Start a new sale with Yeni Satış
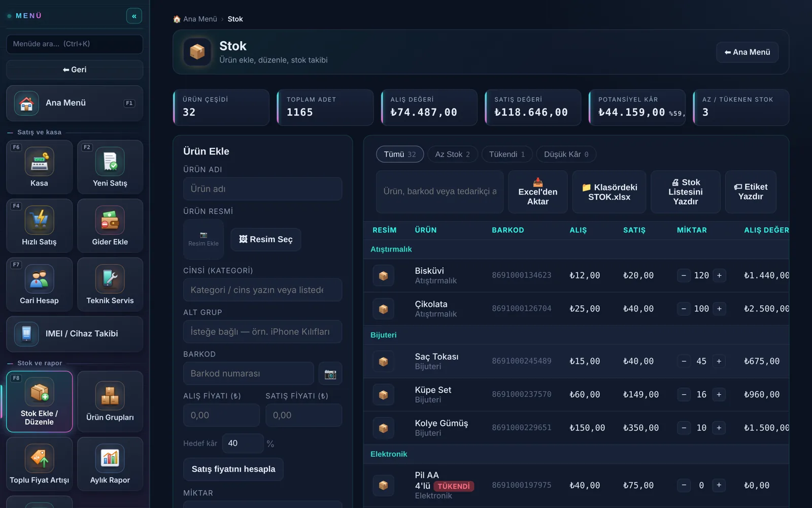The width and height of the screenshot is (812, 508). [x=110, y=167]
